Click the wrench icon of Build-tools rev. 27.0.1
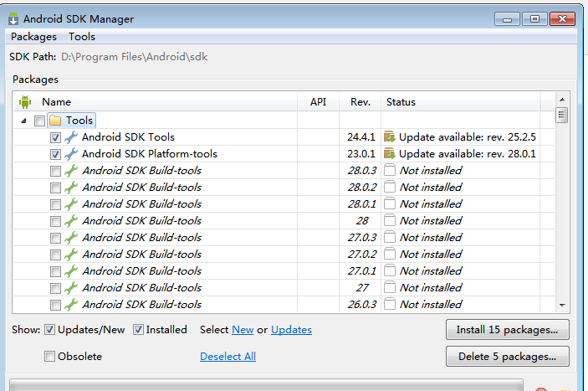588x391 pixels. (x=71, y=271)
